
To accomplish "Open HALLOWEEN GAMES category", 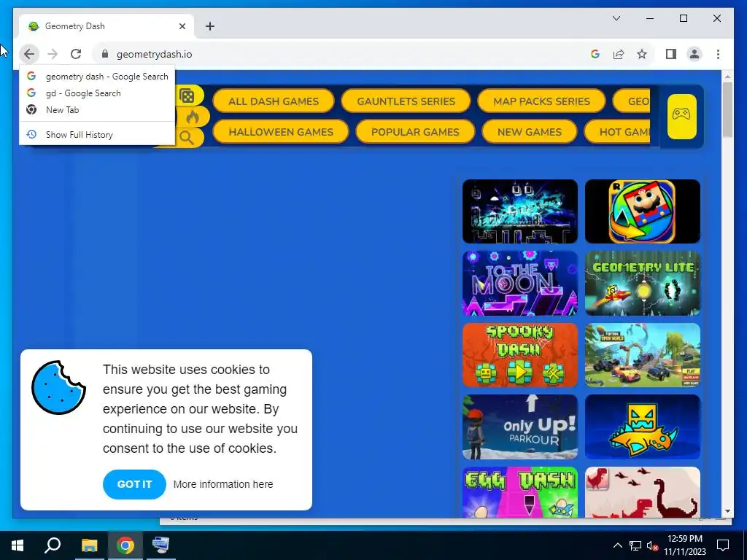I will point(281,132).
